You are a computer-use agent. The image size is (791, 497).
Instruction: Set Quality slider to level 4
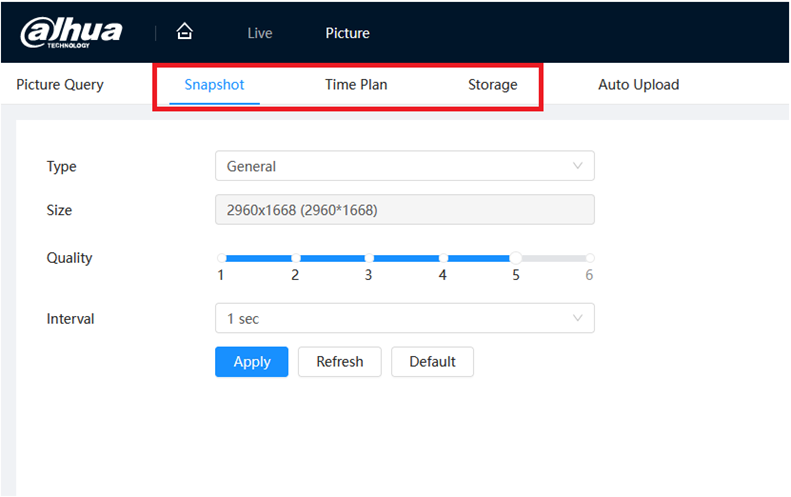coord(442,258)
